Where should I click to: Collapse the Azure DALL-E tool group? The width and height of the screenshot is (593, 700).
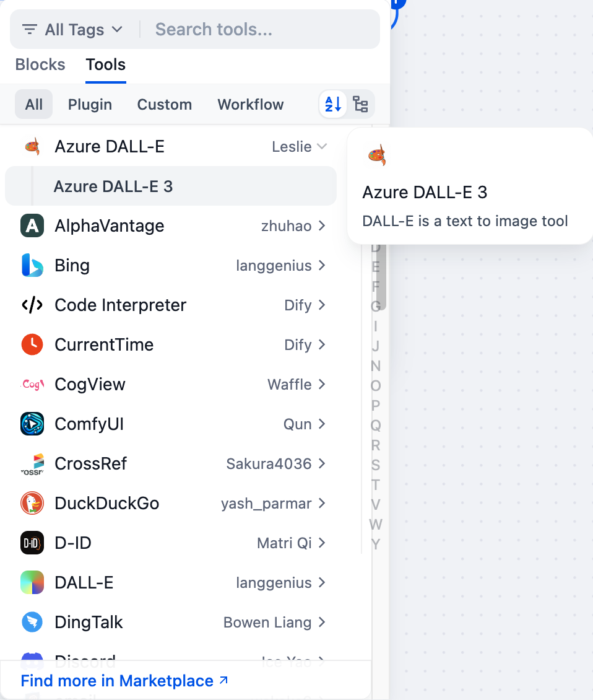tap(321, 147)
